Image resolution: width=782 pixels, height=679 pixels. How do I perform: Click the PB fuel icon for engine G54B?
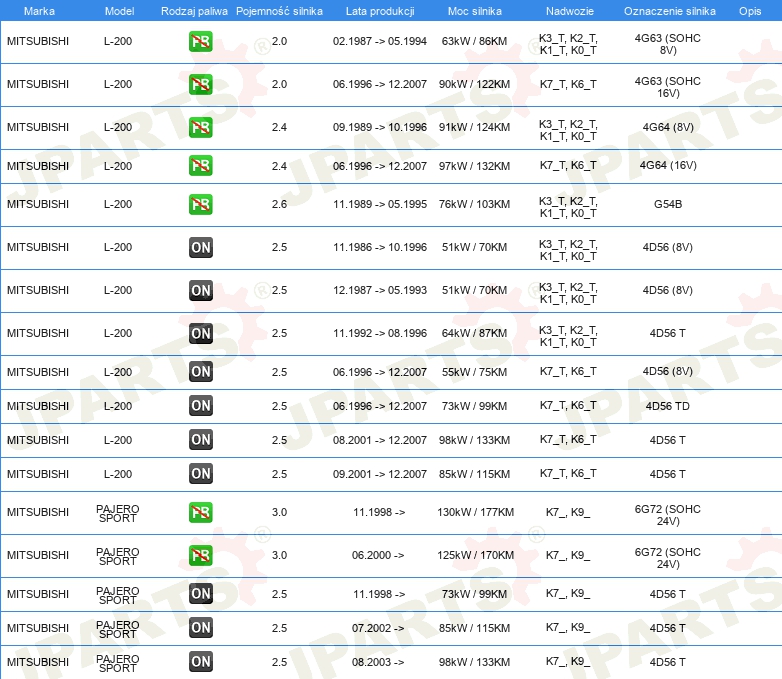[200, 204]
